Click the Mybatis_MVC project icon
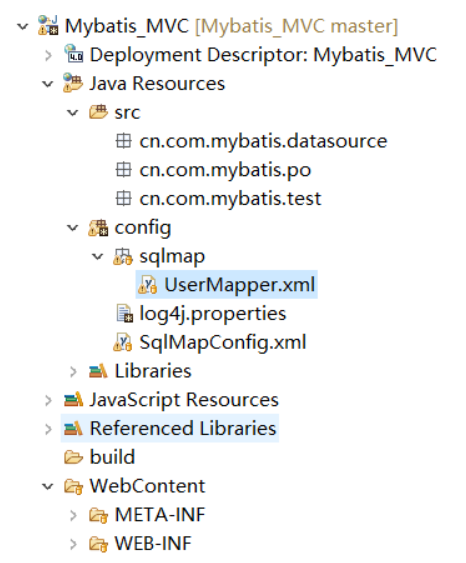Screen dimensions: 466x563 click(48, 26)
